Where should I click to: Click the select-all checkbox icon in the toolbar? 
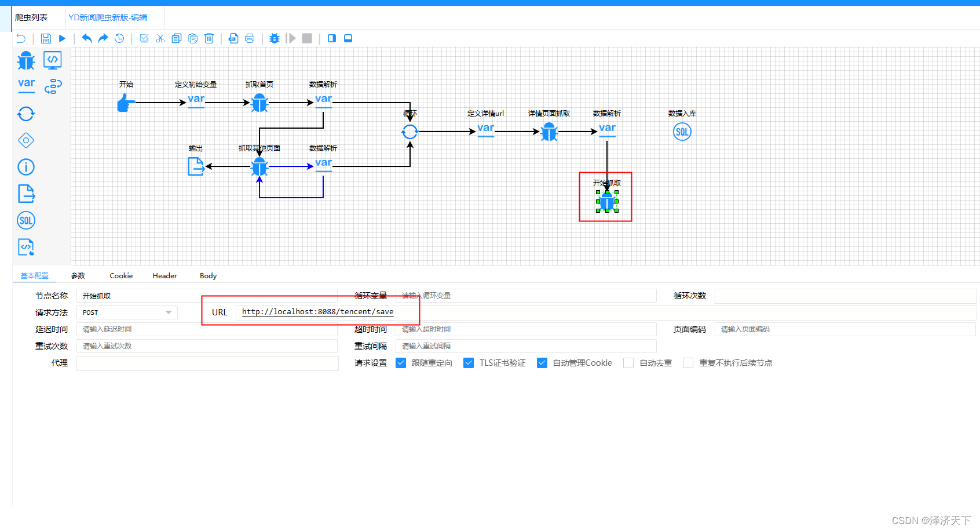(x=144, y=38)
